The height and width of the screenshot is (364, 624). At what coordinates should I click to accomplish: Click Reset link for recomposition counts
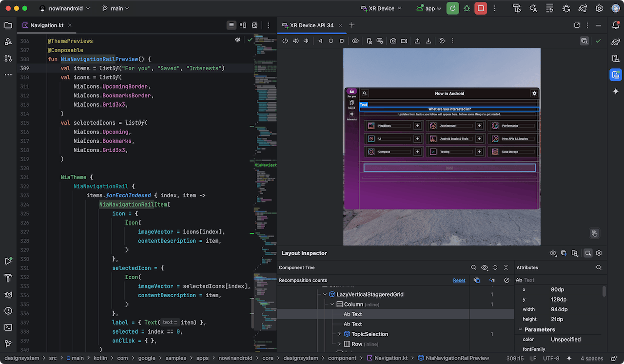(x=459, y=280)
